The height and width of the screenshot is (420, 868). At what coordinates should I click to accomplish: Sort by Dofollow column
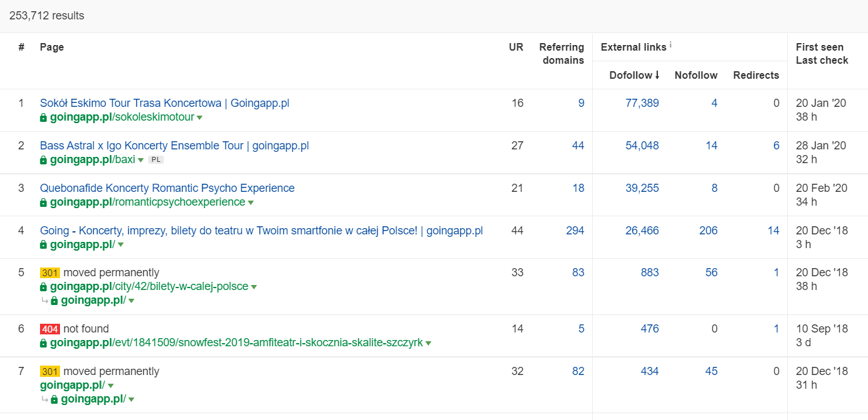634,75
